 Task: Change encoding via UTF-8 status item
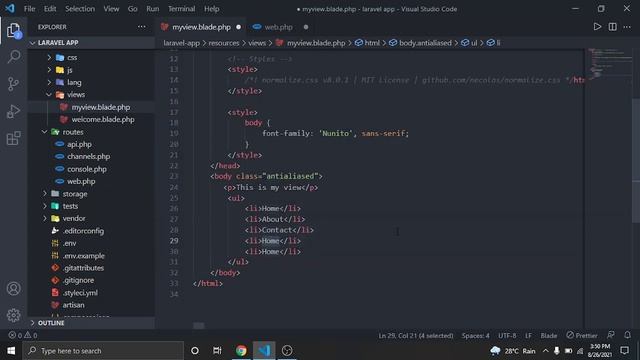[x=507, y=335]
